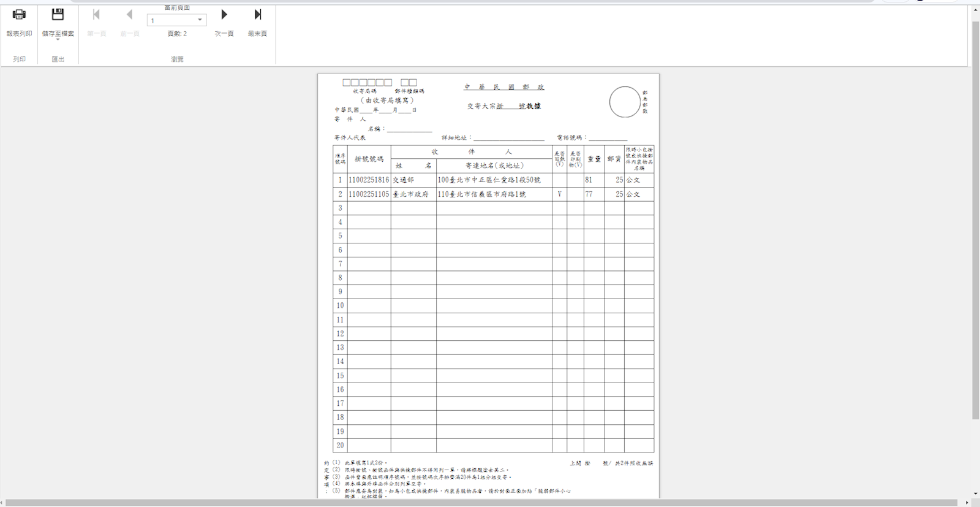The height and width of the screenshot is (507, 980).
Task: Open the current page number dropdown arrow
Action: tap(200, 20)
